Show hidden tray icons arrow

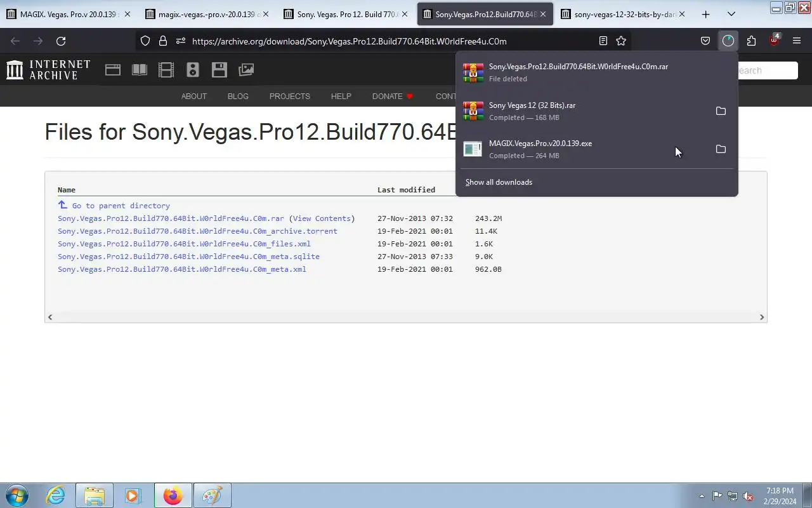(x=702, y=496)
